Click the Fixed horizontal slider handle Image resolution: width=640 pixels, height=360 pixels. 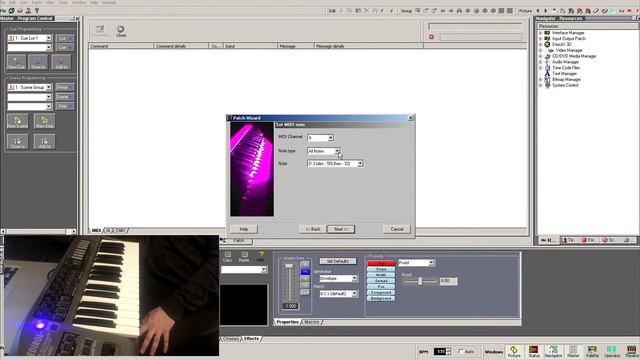[420, 281]
